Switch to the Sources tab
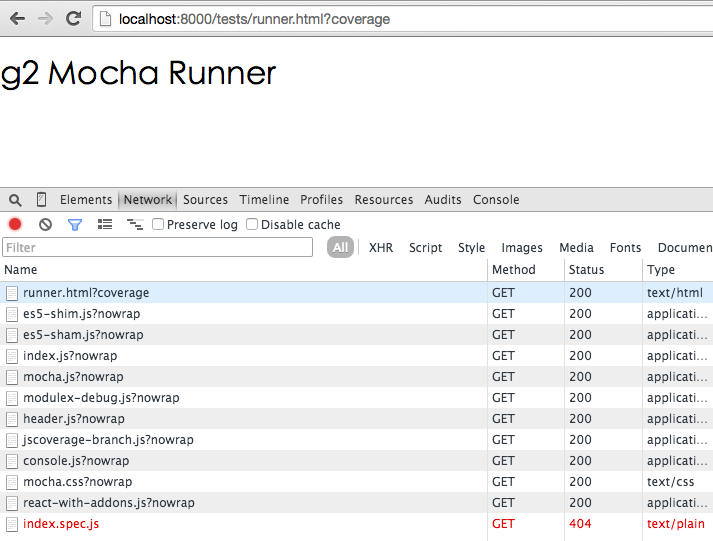The height and width of the screenshot is (541, 713). pyautogui.click(x=205, y=200)
